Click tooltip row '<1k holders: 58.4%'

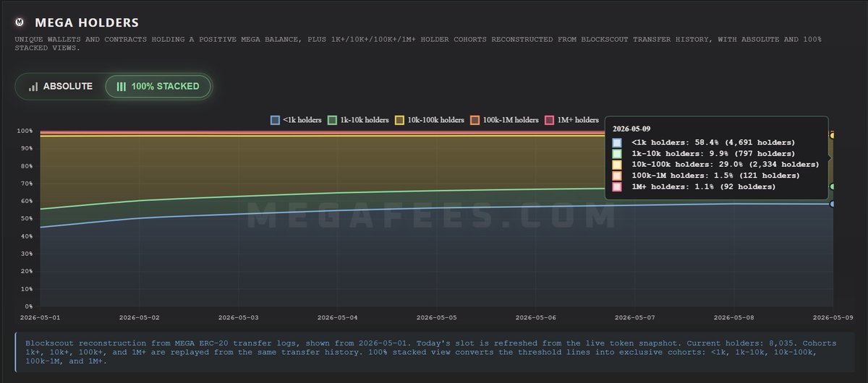click(x=703, y=142)
